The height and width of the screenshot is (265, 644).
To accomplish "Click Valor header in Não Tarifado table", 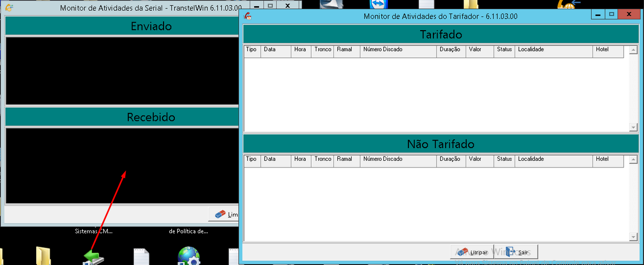I will (480, 161).
